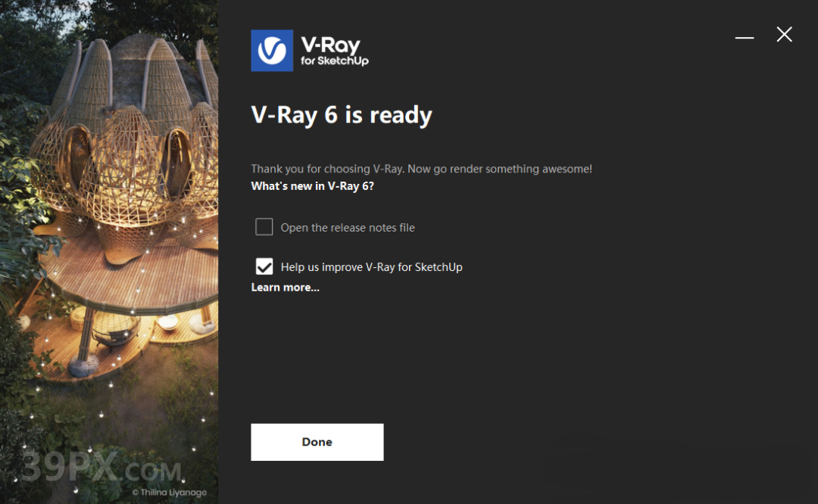Screen dimensions: 818x504
Task: Click the Thank you for choosing V-Ray text
Action: click(x=422, y=169)
